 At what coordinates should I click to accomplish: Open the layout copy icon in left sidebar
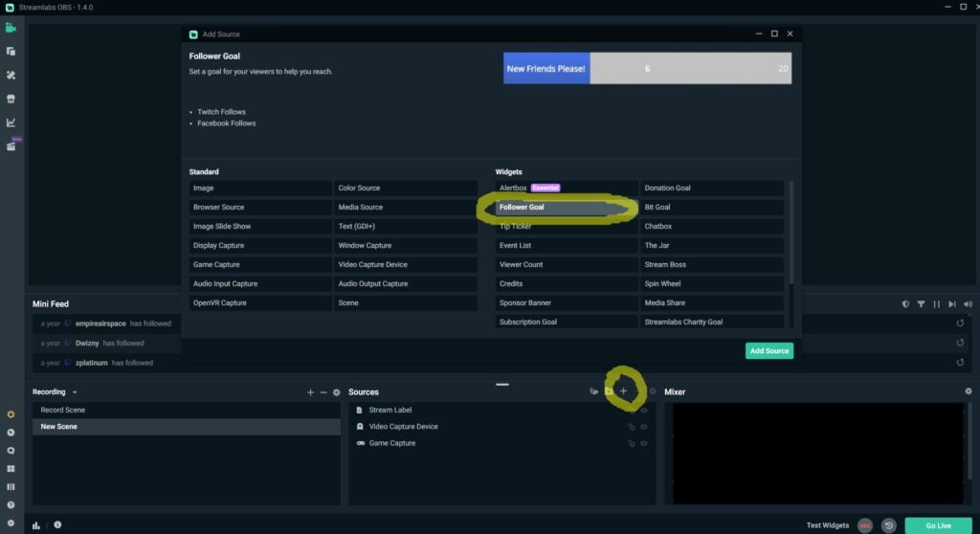click(11, 52)
